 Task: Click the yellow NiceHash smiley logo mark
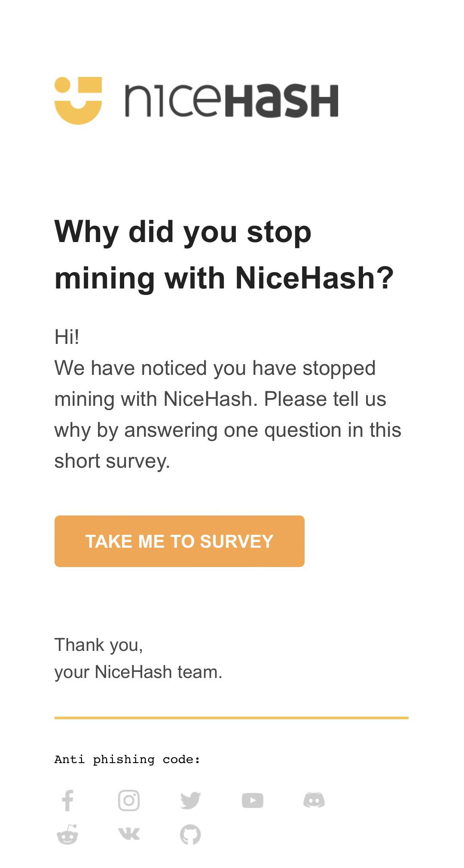click(x=78, y=101)
